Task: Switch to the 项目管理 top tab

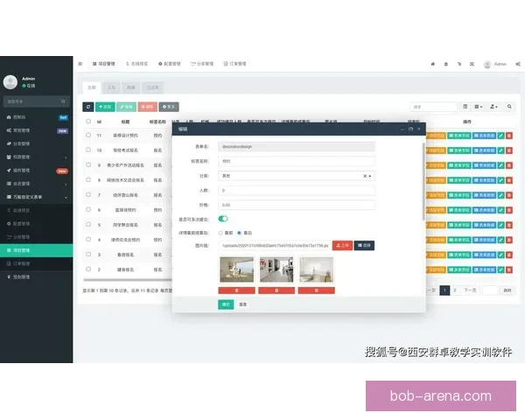Action: [104, 64]
